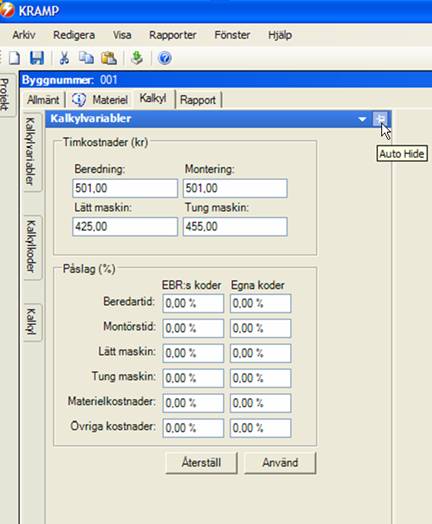Click the New document icon
The height and width of the screenshot is (524, 432).
pyautogui.click(x=14, y=58)
